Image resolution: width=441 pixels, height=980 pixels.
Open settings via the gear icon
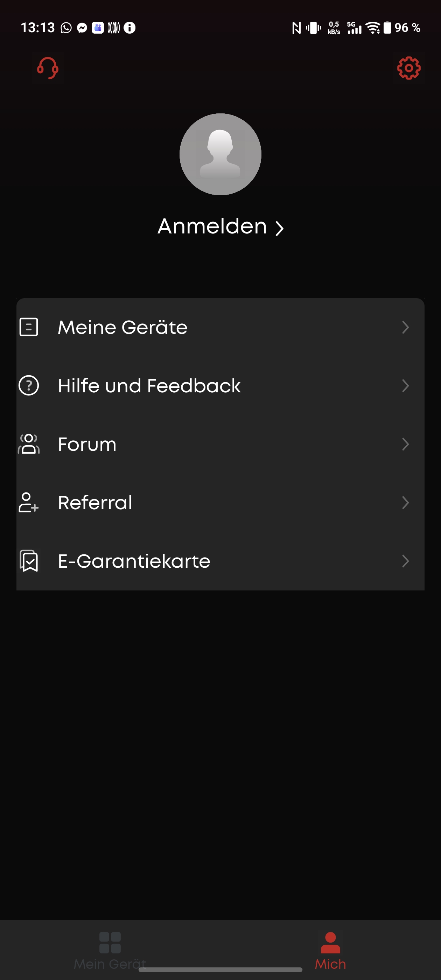(x=408, y=69)
